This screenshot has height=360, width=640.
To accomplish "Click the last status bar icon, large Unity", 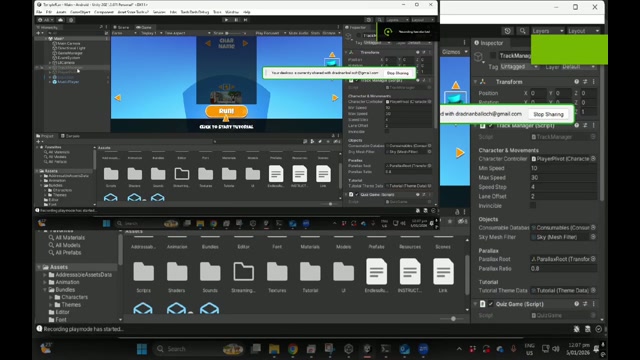I will click(x=598, y=329).
